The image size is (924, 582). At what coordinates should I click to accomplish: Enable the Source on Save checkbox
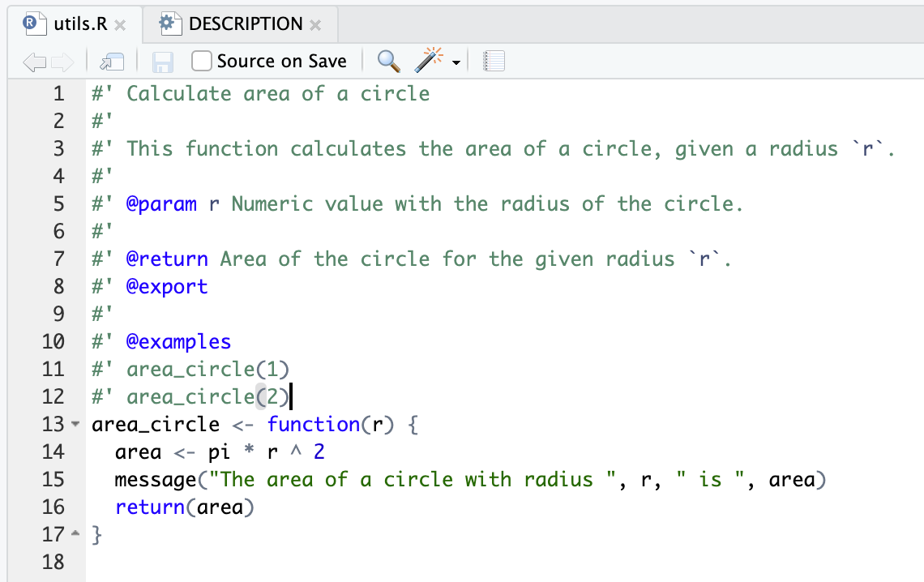(x=203, y=61)
